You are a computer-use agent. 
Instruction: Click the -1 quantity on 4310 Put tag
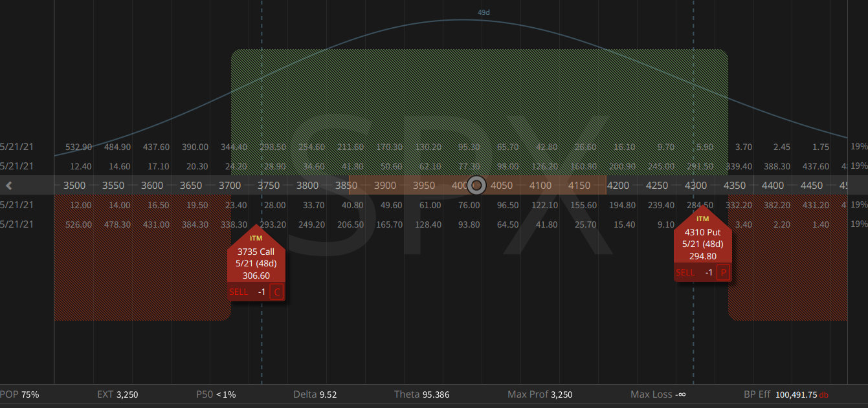pos(709,273)
